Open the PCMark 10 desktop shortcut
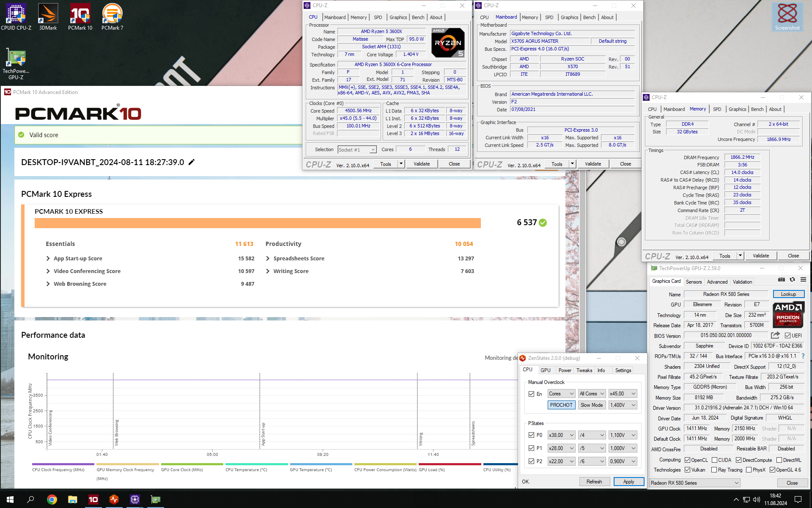 [x=80, y=17]
